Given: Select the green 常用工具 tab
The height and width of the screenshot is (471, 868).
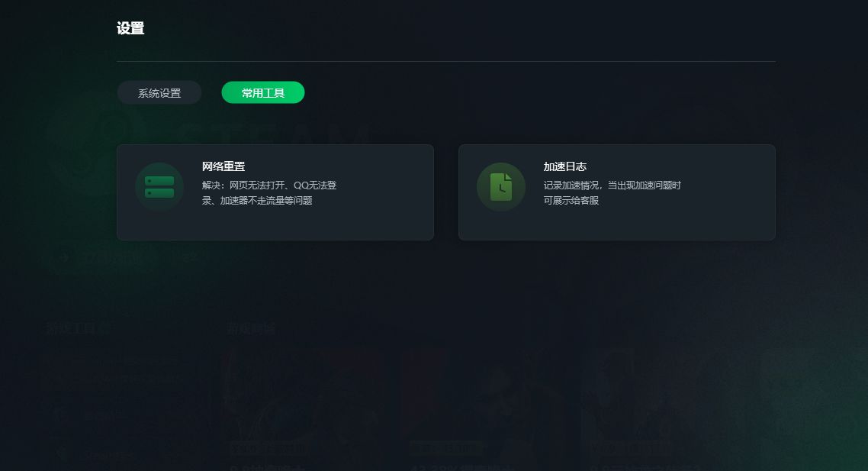Looking at the screenshot, I should click(x=263, y=92).
